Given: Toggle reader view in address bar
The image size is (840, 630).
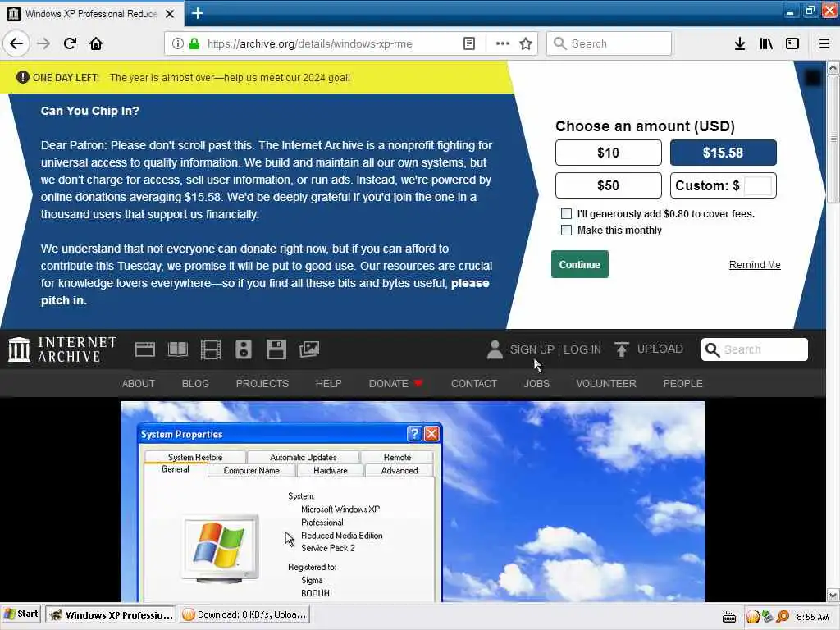Looking at the screenshot, I should tap(468, 43).
